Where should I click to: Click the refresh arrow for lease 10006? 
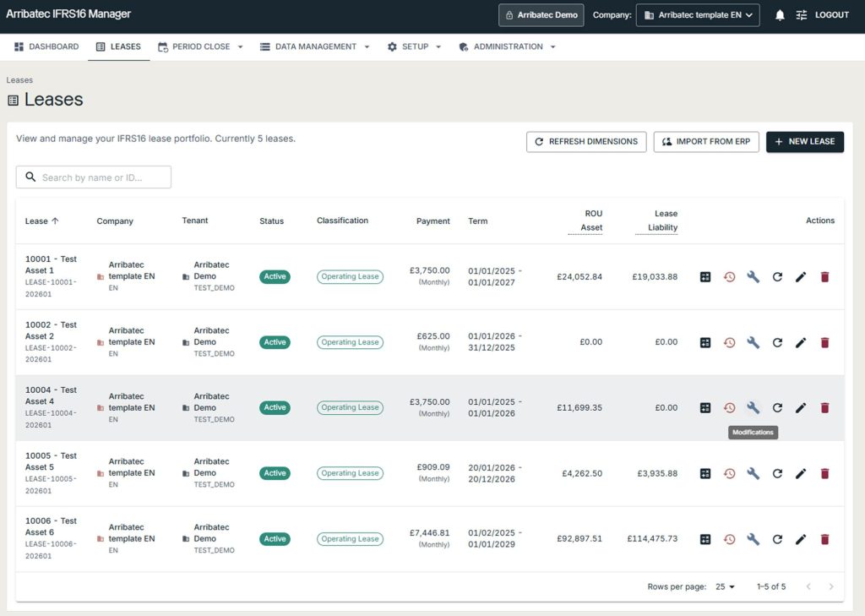pos(777,539)
